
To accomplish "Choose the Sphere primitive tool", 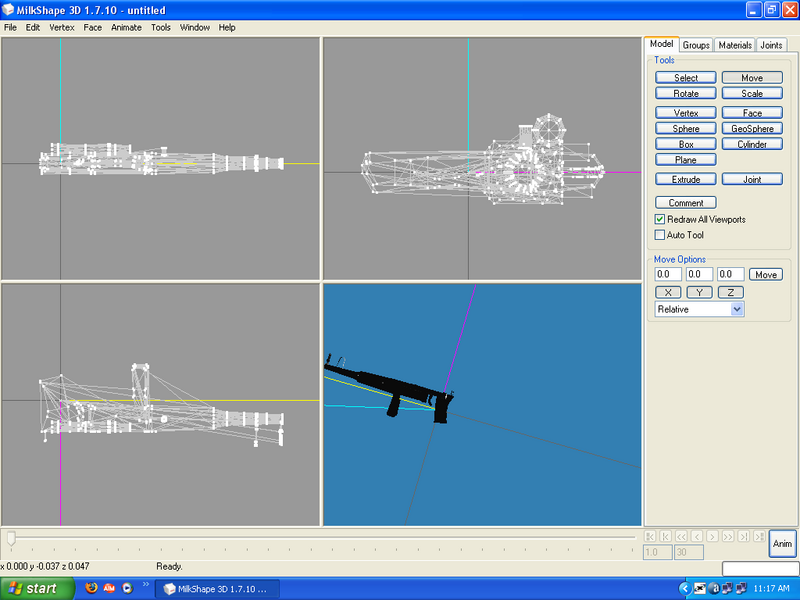I will (x=686, y=129).
